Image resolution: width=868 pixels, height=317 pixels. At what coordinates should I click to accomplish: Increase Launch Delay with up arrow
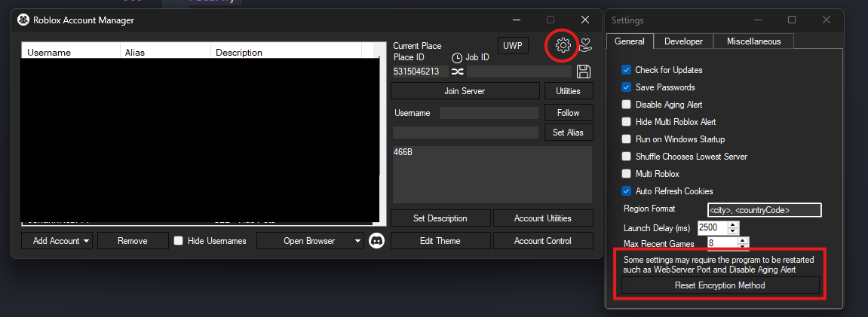[x=733, y=225]
